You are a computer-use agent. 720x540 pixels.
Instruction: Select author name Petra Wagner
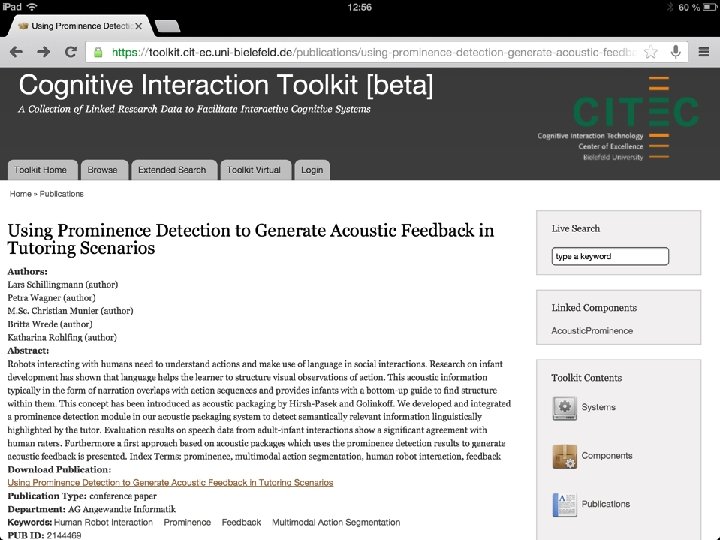(34, 298)
